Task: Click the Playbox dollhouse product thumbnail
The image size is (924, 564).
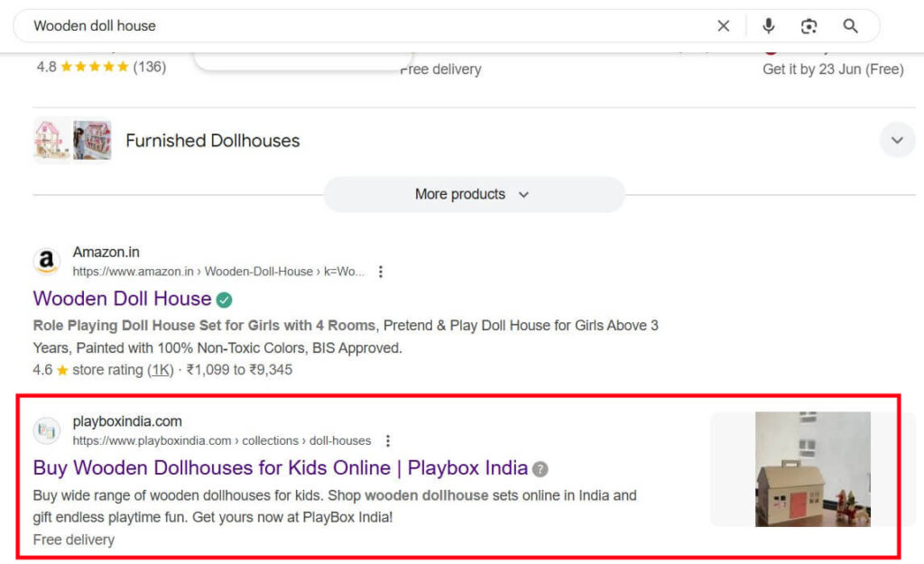Action: pyautogui.click(x=813, y=469)
